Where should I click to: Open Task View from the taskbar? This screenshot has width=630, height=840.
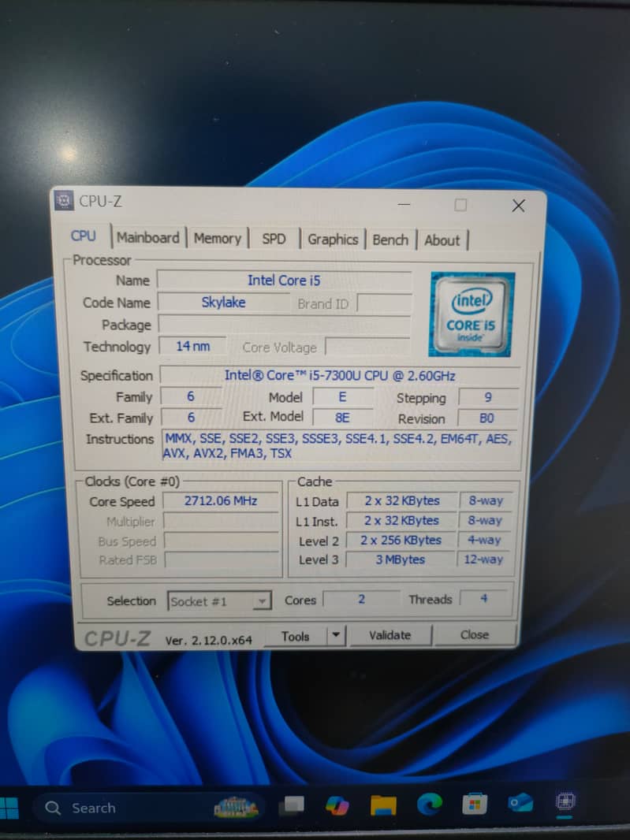293,805
